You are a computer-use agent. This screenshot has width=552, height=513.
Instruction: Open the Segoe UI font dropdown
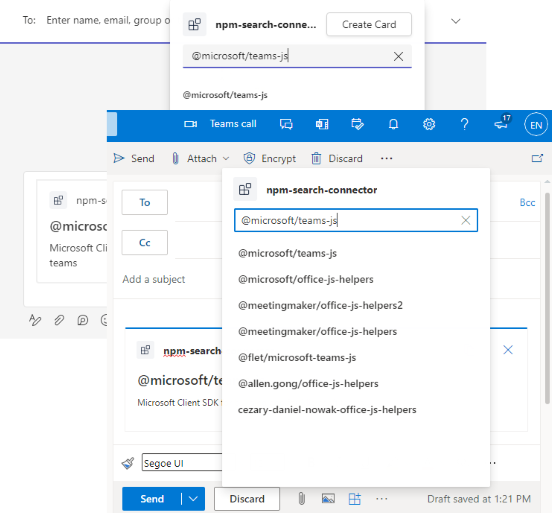(x=182, y=462)
